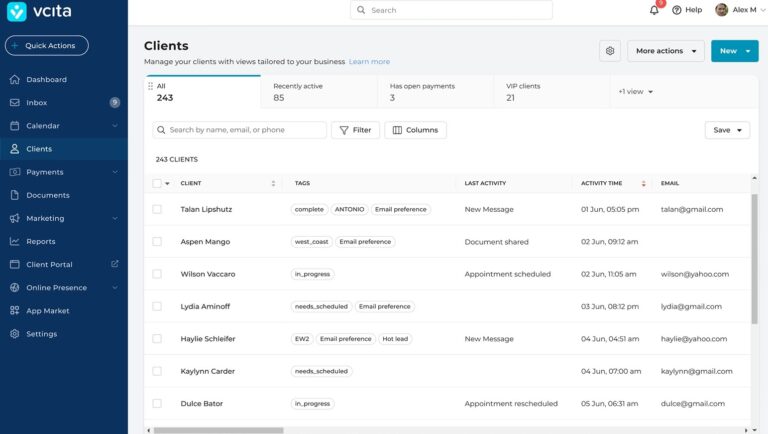768x434 pixels.
Task: Click the clients settings gear icon
Action: click(609, 51)
